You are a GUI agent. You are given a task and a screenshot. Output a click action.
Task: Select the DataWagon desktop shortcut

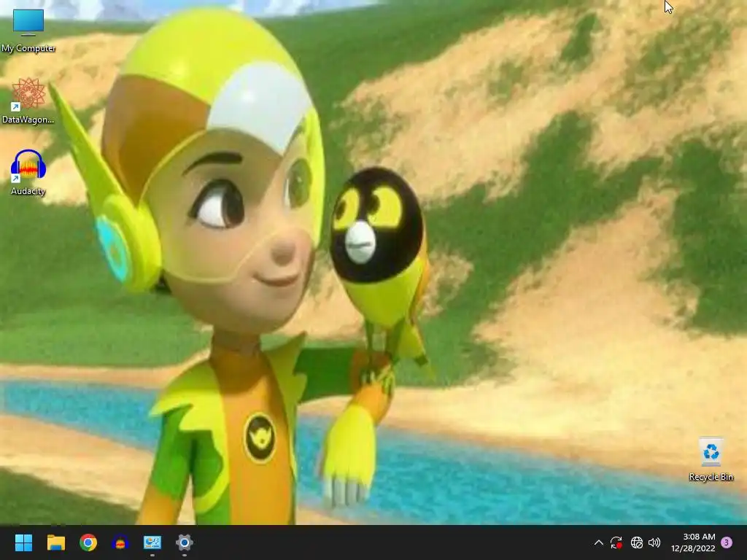click(x=28, y=101)
